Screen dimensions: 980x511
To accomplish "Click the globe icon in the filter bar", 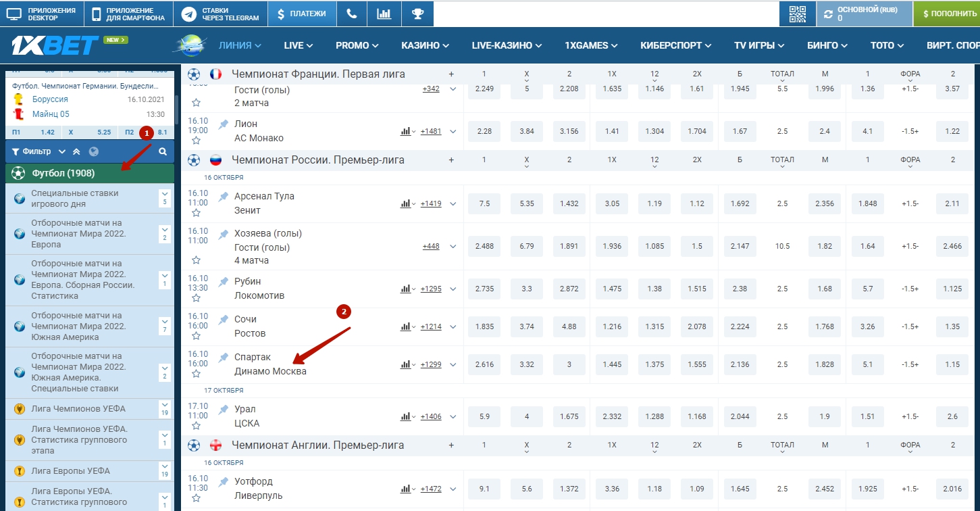I will coord(94,152).
